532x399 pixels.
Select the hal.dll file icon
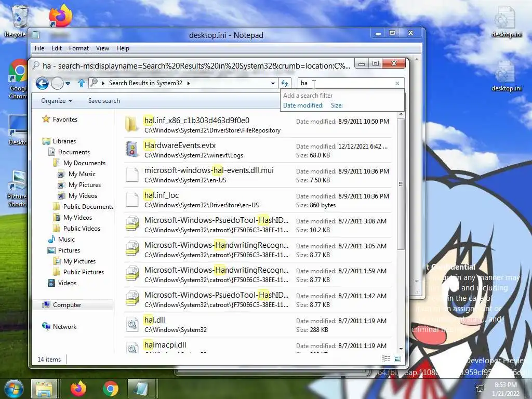[131, 324]
